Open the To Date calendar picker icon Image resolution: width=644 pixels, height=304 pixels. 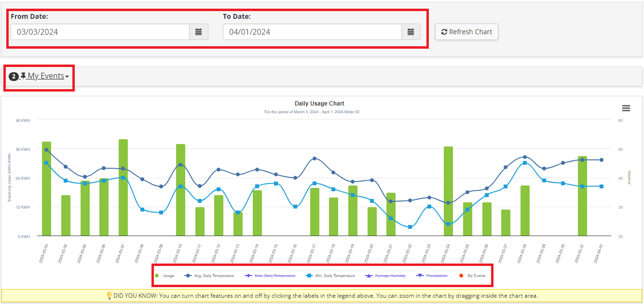[411, 32]
